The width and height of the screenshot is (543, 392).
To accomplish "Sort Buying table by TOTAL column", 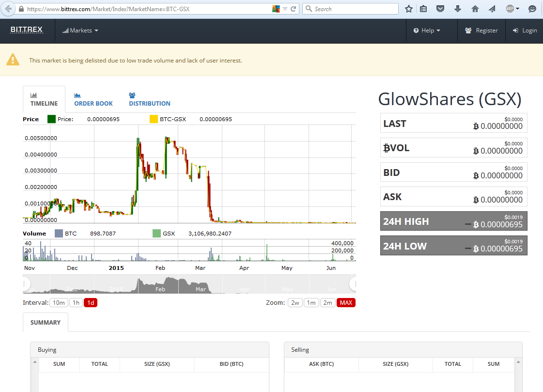I will (x=100, y=364).
